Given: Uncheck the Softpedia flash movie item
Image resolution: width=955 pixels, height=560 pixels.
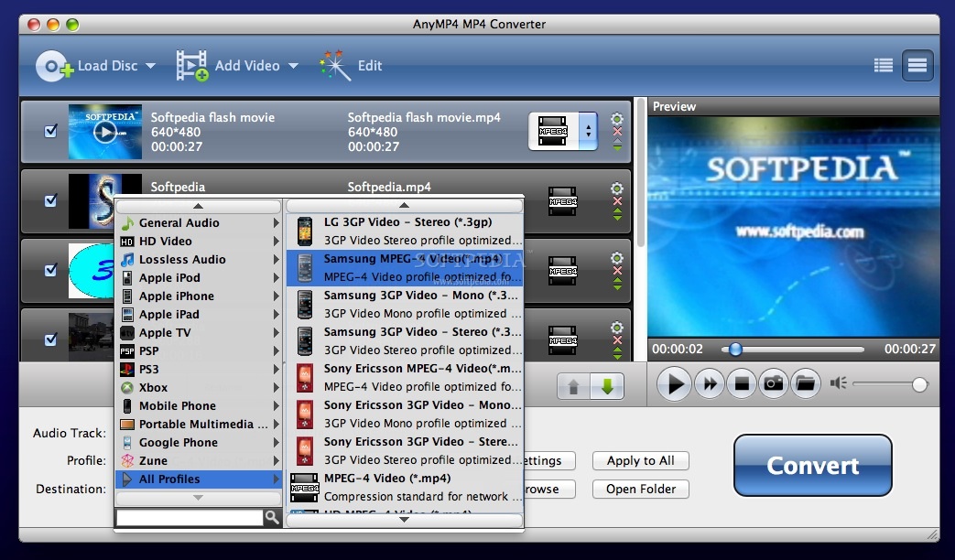Looking at the screenshot, I should [x=51, y=131].
